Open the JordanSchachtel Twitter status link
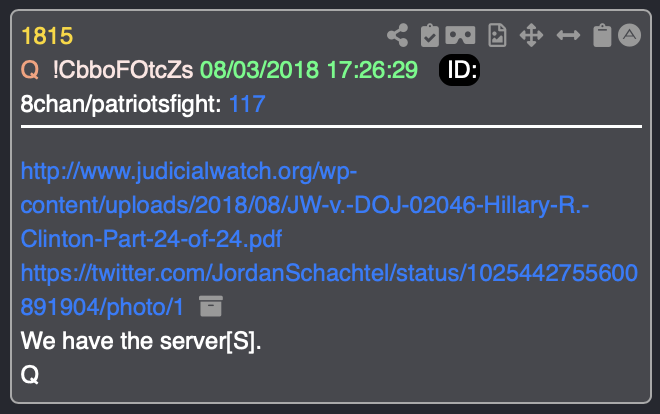This screenshot has width=660, height=414. tap(329, 290)
